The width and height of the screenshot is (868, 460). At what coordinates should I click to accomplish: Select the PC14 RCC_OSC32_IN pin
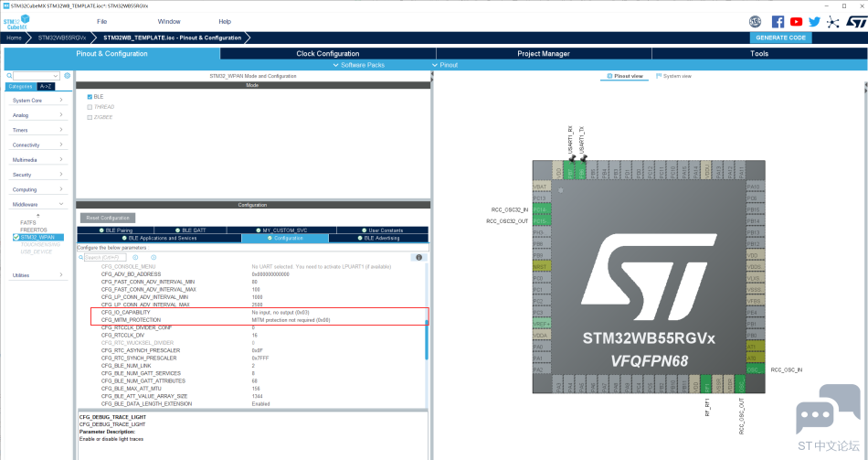tap(542, 209)
